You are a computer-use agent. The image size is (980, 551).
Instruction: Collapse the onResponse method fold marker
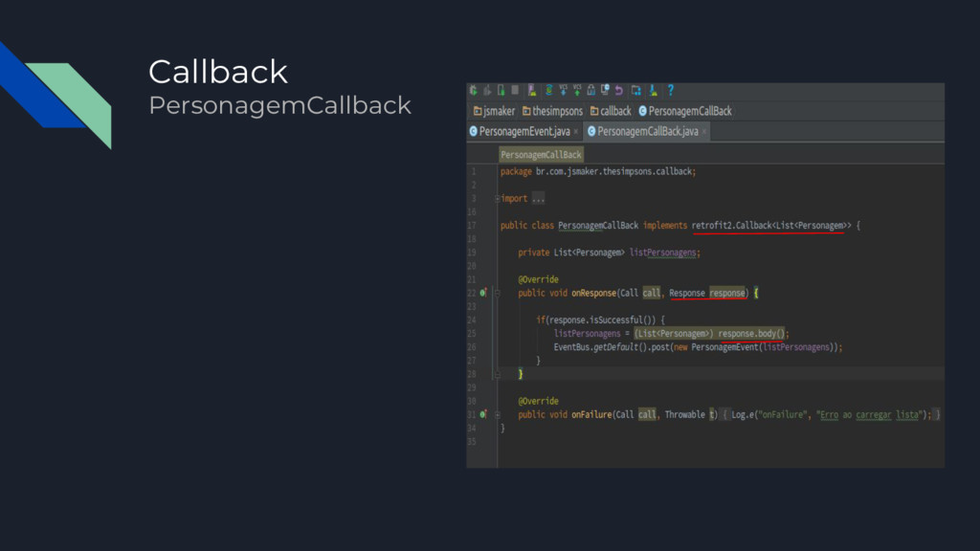pyautogui.click(x=498, y=293)
